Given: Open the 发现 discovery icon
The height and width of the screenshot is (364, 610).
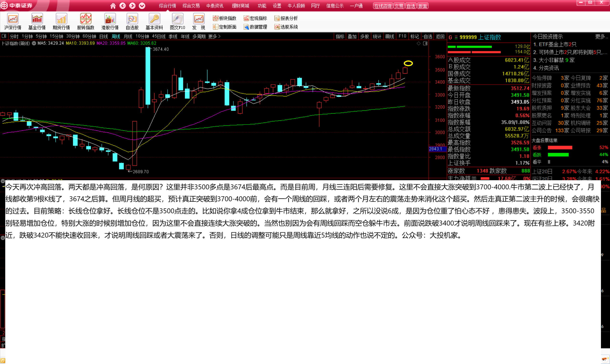Looking at the screenshot, I should 199,22.
